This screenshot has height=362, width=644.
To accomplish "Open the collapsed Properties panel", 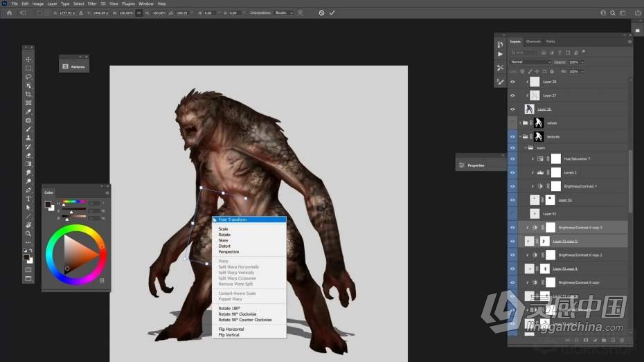I will 481,165.
